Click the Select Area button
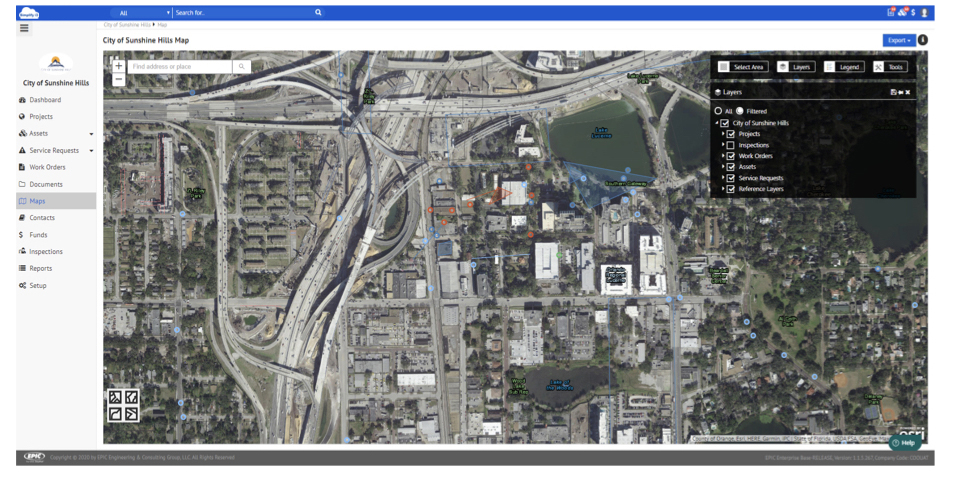The height and width of the screenshot is (496, 960). click(x=742, y=67)
